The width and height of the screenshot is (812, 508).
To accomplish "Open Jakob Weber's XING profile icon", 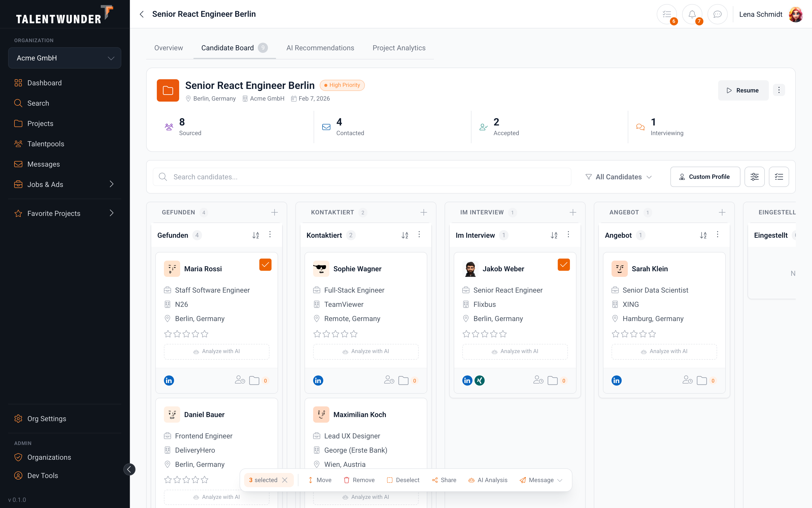I will click(480, 380).
